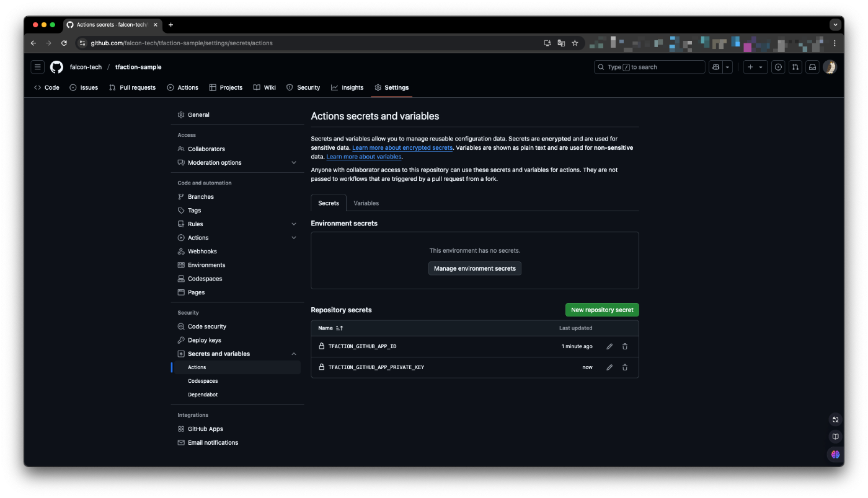
Task: Switch to the Variables tab
Action: tap(366, 203)
